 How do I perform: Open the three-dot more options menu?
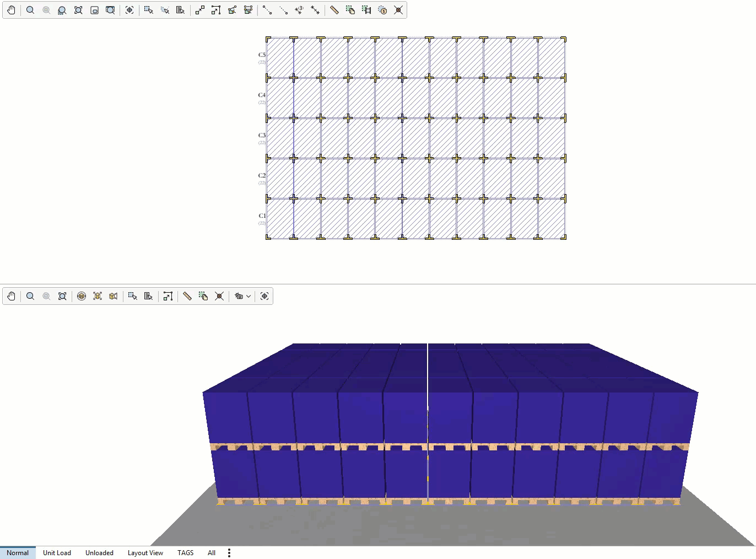click(x=229, y=553)
